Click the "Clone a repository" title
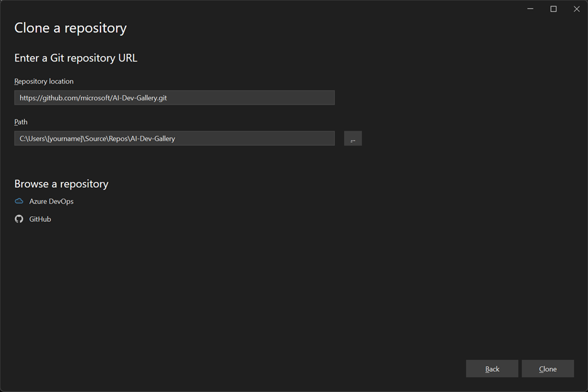This screenshot has width=588, height=392. (x=70, y=28)
